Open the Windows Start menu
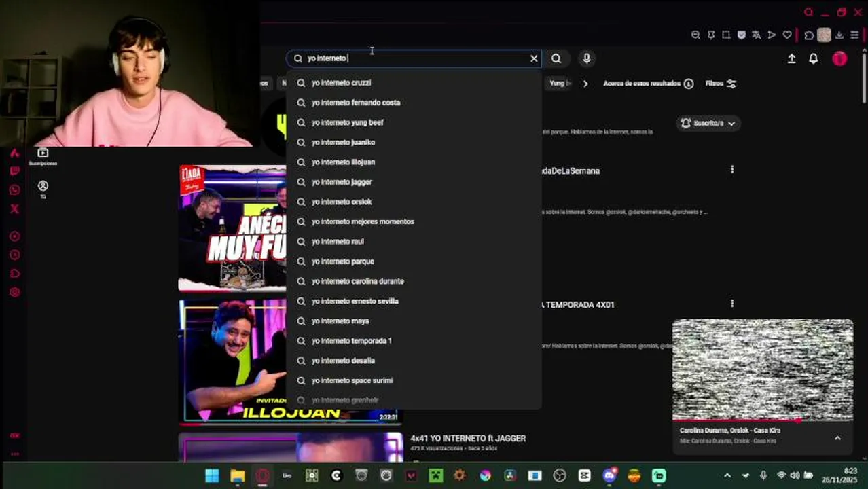 [212, 475]
